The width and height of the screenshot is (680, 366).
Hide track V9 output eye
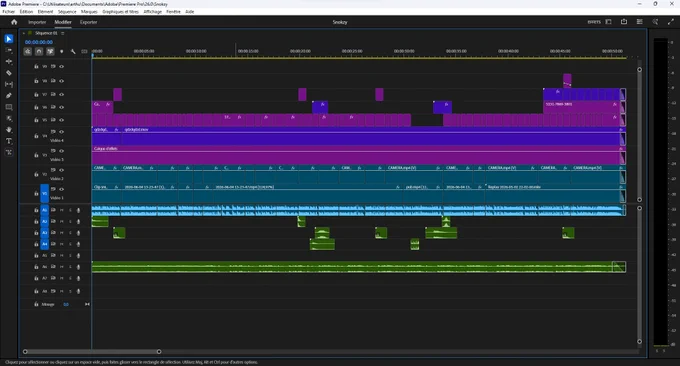[x=62, y=67]
